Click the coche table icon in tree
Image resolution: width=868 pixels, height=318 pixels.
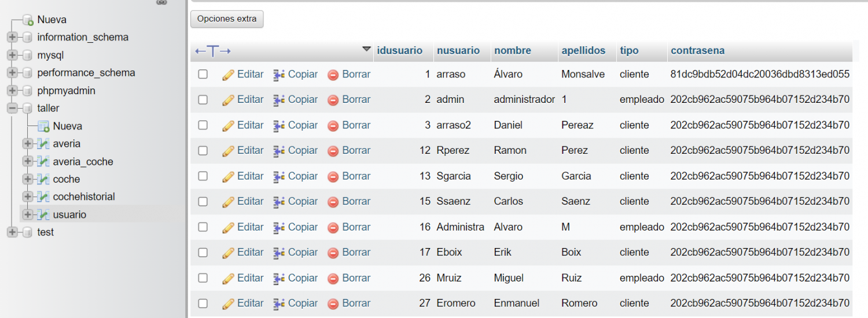pyautogui.click(x=43, y=179)
